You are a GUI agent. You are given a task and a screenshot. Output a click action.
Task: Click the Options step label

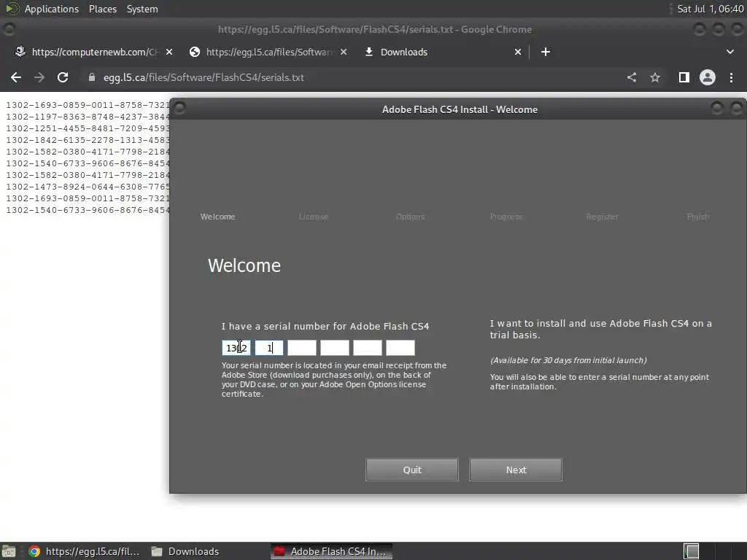pos(410,217)
